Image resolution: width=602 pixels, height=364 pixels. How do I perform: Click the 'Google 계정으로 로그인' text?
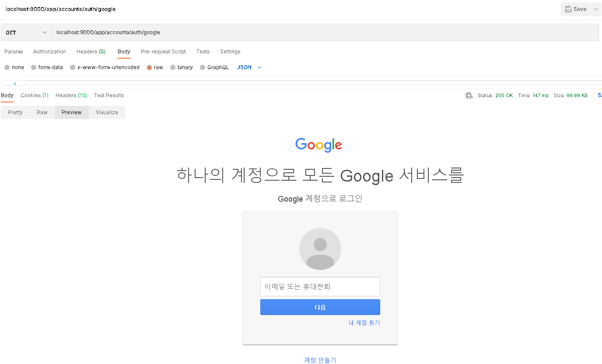pos(320,199)
